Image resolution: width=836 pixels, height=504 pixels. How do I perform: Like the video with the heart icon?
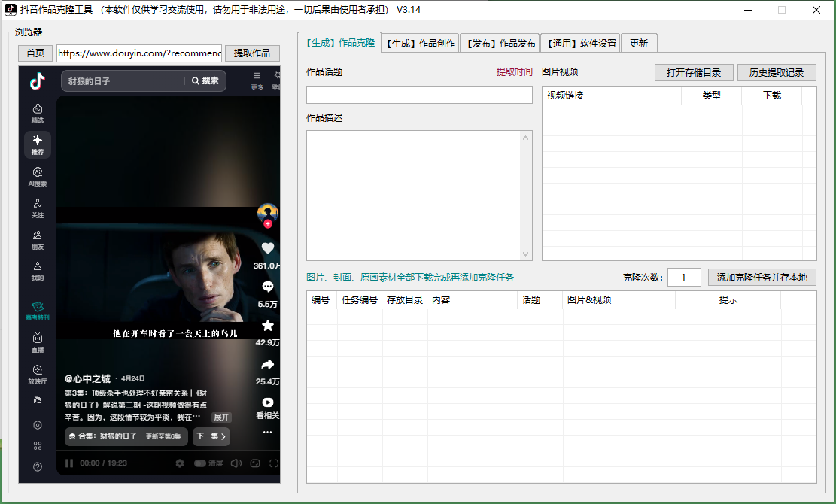[x=268, y=247]
